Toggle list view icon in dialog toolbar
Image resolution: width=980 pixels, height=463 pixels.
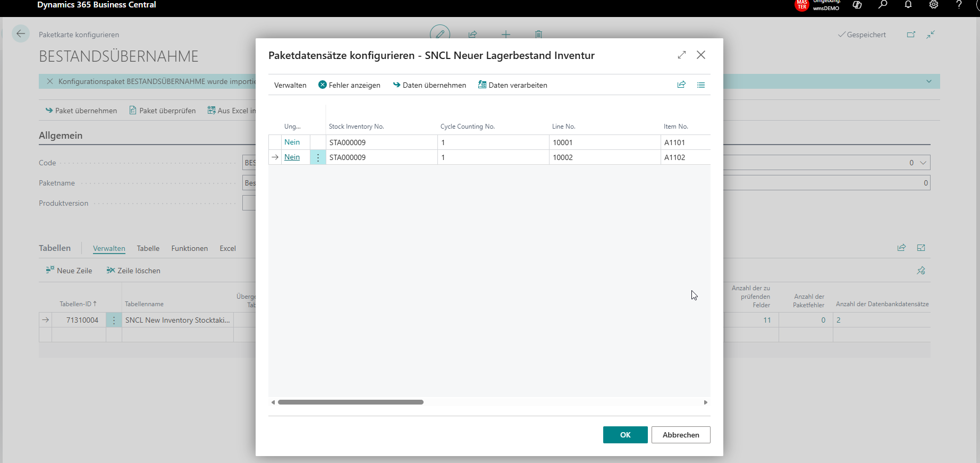[701, 85]
